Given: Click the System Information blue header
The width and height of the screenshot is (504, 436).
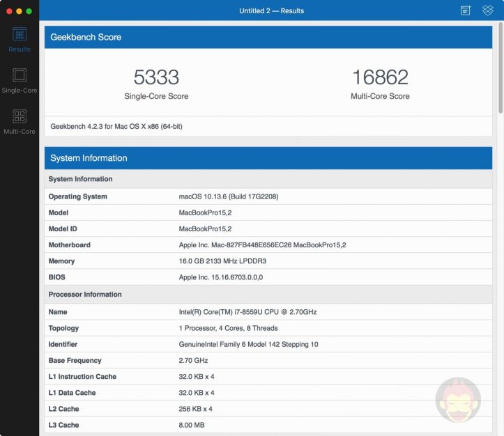Looking at the screenshot, I should 268,158.
